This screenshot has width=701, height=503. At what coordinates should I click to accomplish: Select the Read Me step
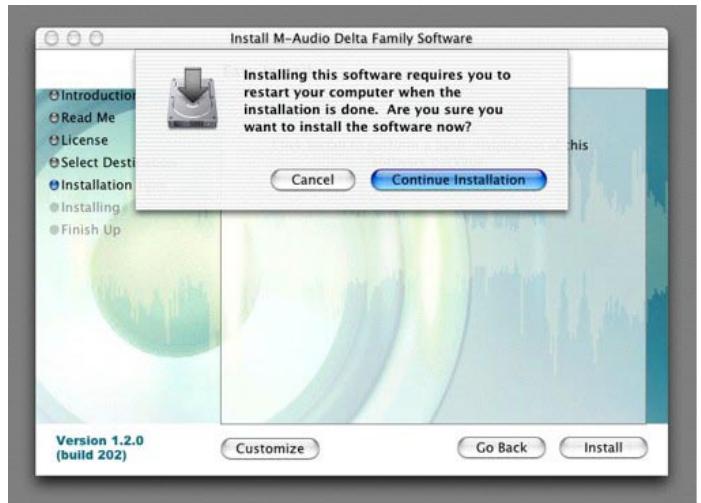point(82,118)
